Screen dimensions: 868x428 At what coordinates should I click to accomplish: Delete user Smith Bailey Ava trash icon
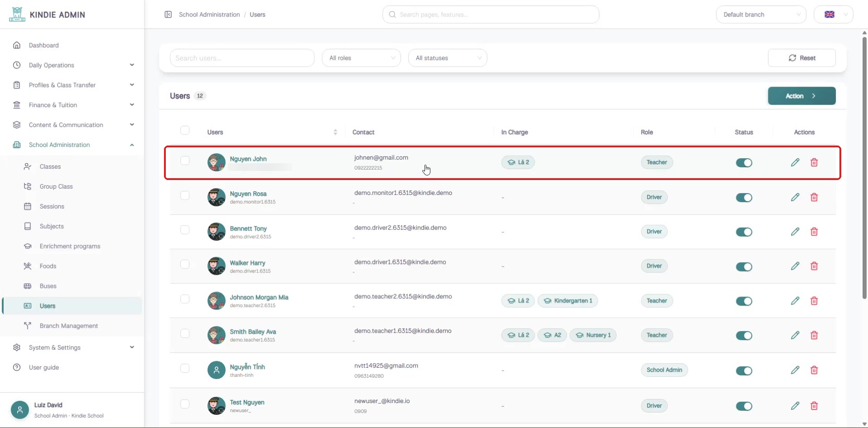click(814, 335)
